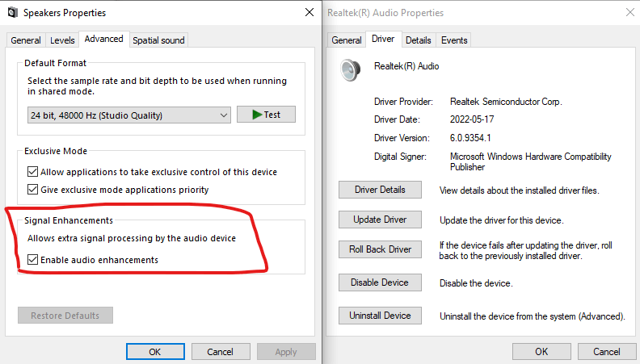Close the Realtek(R) Audio Properties window
This screenshot has width=640, height=364.
coord(630,12)
